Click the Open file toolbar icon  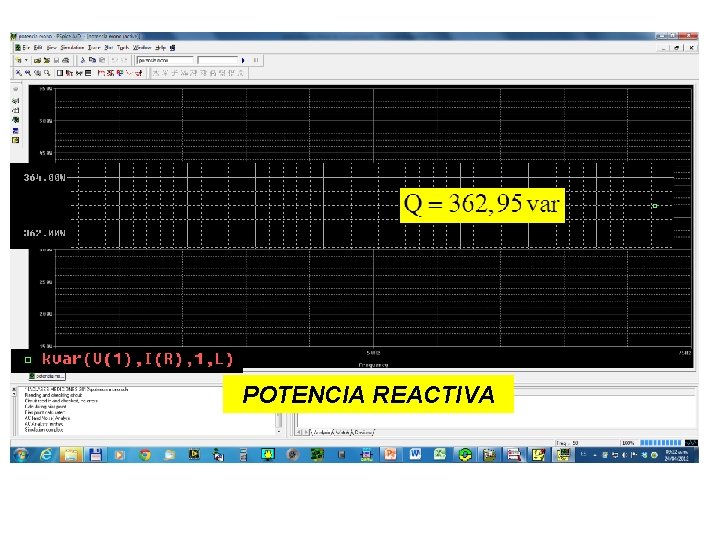(x=37, y=60)
